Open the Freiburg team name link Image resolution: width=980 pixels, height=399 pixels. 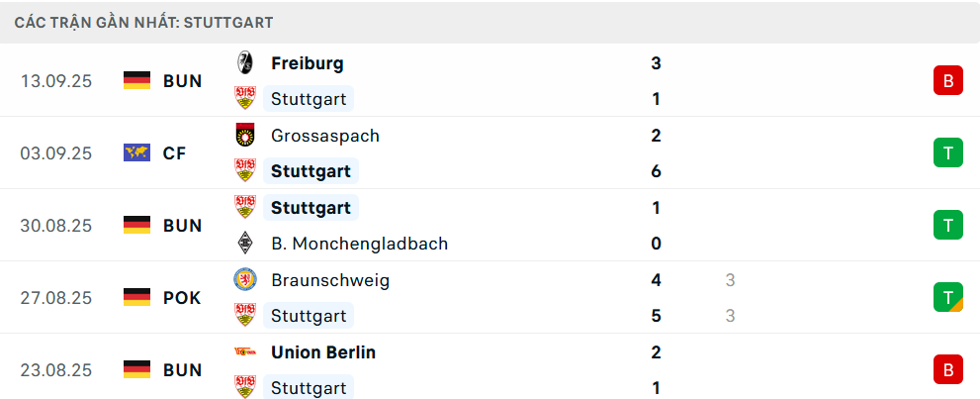click(x=307, y=63)
